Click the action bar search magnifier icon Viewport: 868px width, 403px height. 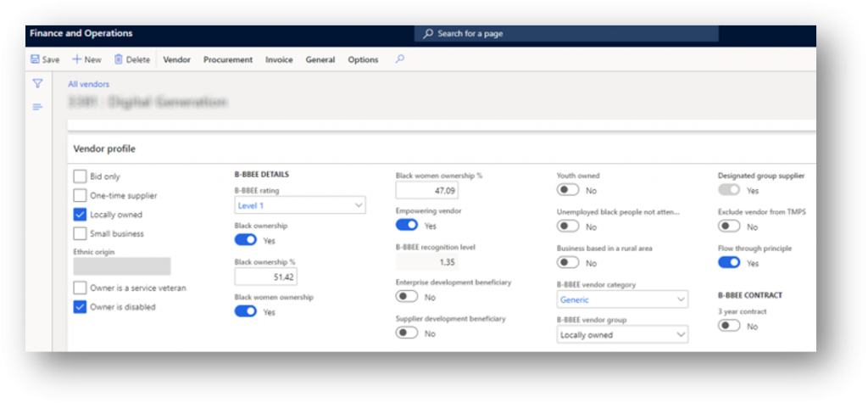(x=400, y=59)
